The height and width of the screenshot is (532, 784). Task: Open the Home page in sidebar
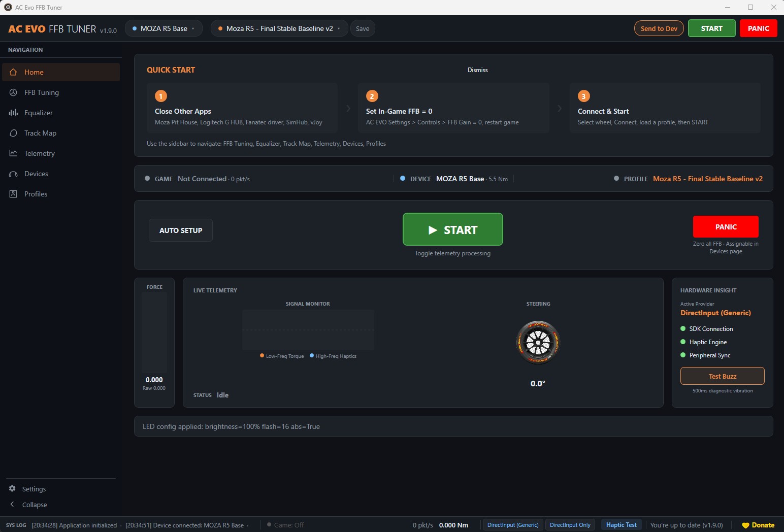coord(61,72)
